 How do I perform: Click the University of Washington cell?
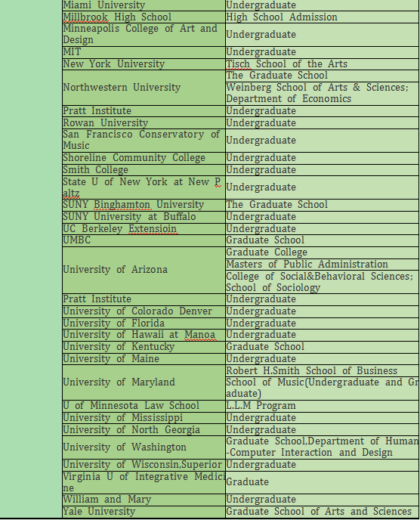[144, 447]
